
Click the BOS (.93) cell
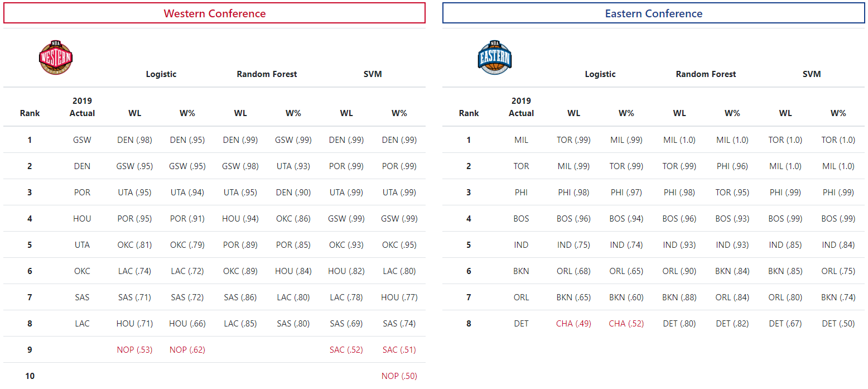[732, 219]
